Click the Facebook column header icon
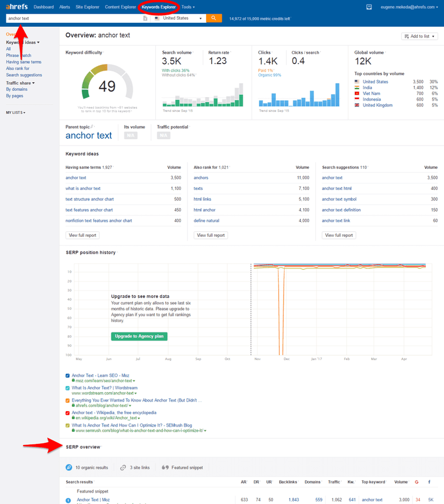This screenshot has width=444, height=504. tap(430, 482)
